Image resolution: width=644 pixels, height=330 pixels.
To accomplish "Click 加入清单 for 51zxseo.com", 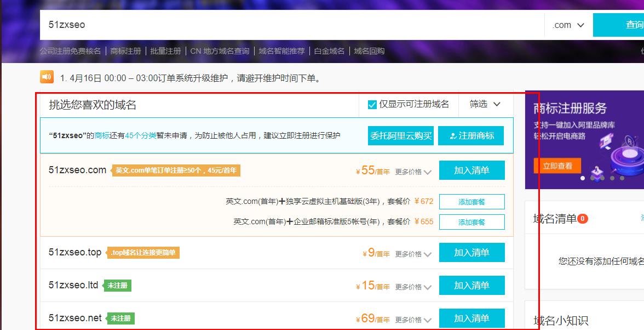I will (472, 170).
